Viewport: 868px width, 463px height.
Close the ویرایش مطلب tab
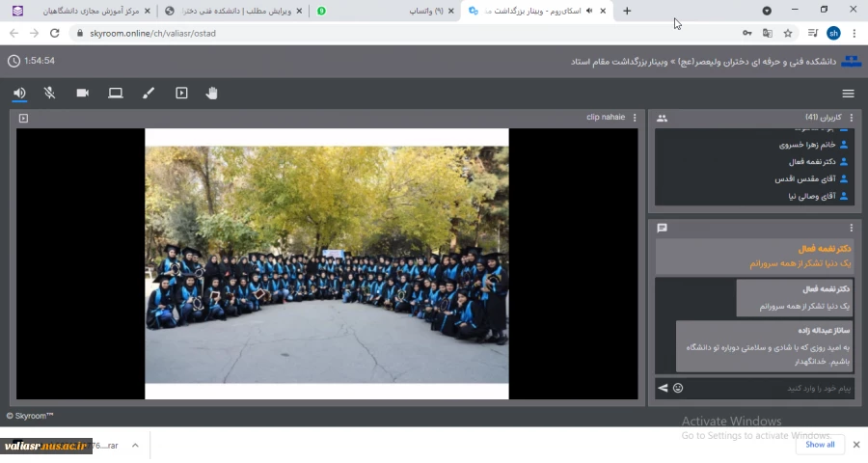pos(300,11)
